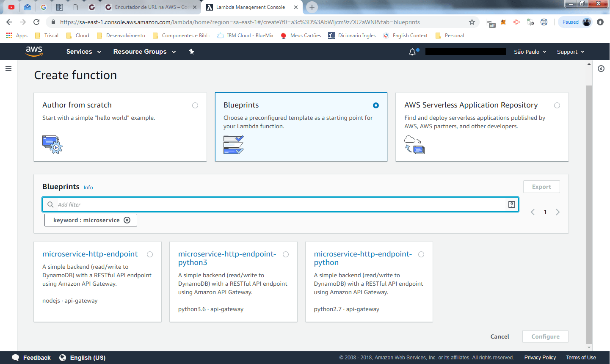Click the Configure button

click(545, 336)
